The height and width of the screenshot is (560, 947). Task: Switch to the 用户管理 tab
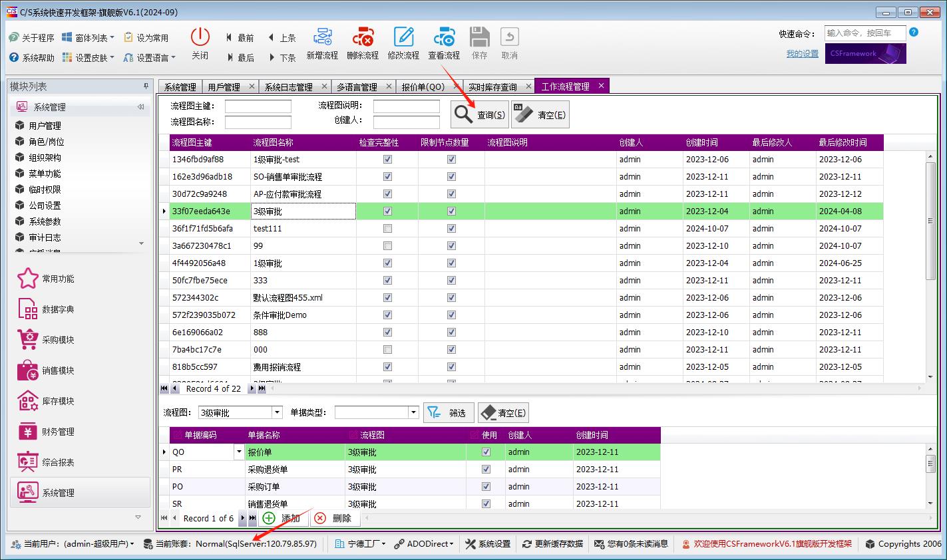coord(224,87)
